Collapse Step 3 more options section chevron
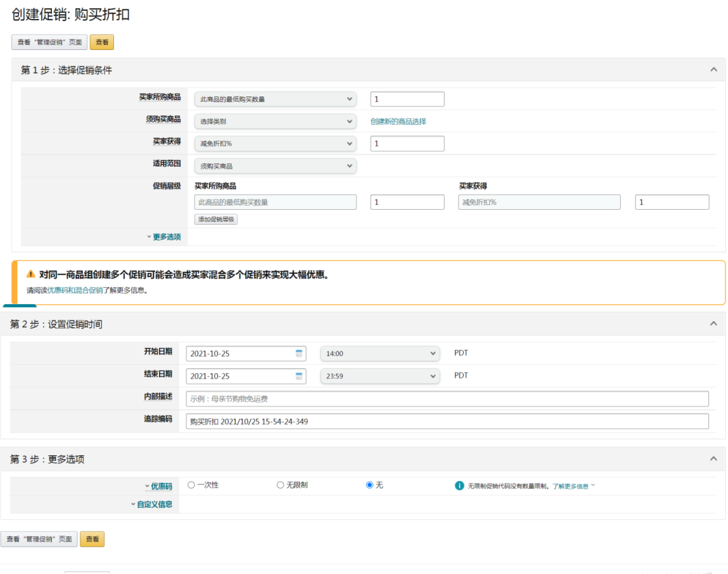 click(713, 459)
